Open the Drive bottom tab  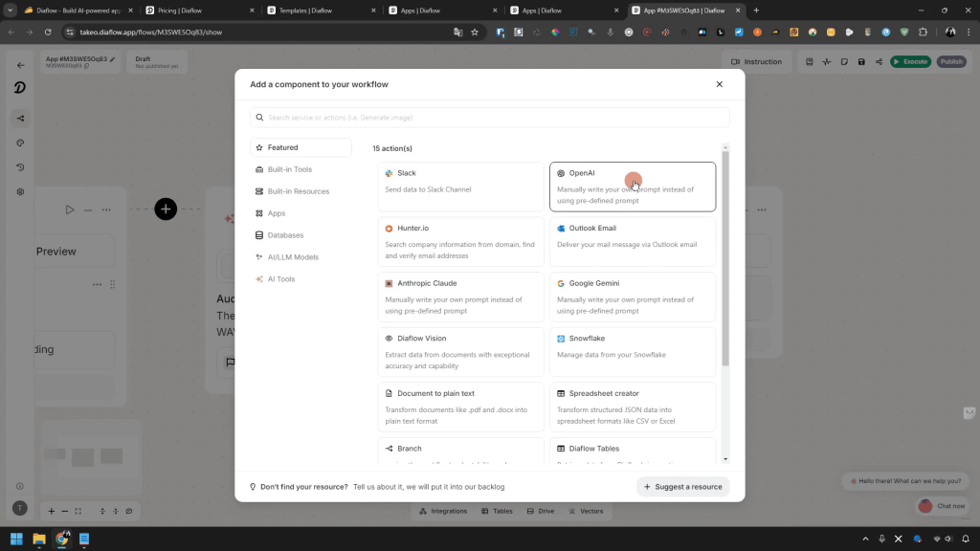(541, 511)
